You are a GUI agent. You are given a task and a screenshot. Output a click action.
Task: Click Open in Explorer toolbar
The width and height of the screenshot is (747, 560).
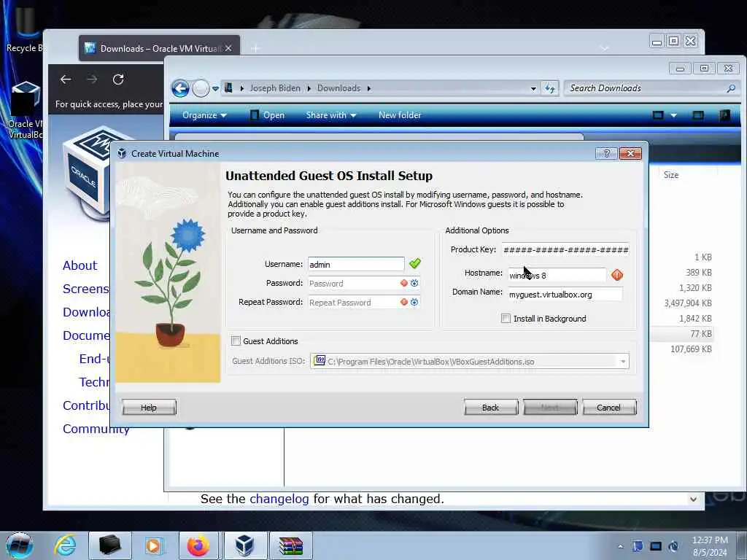[x=267, y=115]
